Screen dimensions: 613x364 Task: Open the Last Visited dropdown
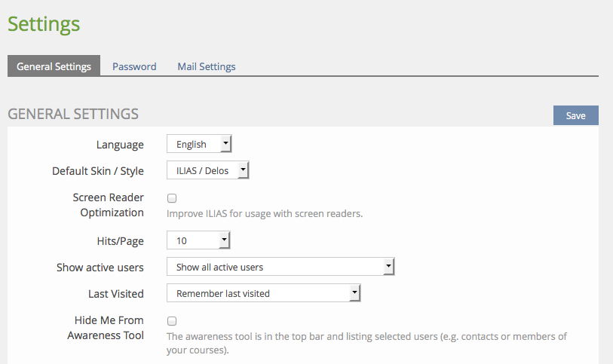264,293
